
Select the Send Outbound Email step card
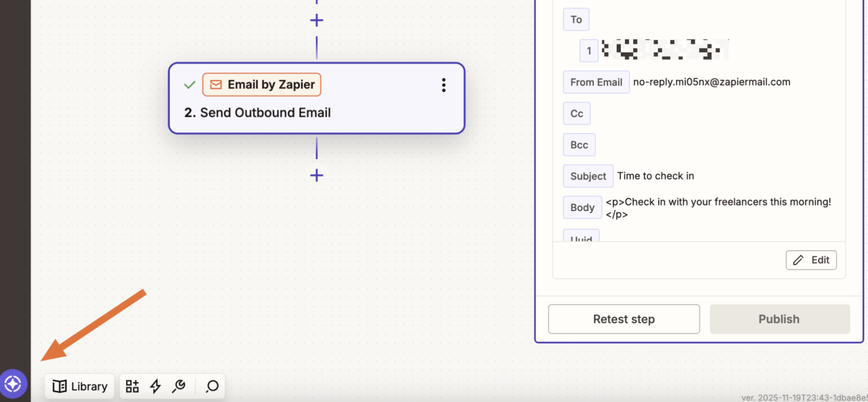click(316, 113)
